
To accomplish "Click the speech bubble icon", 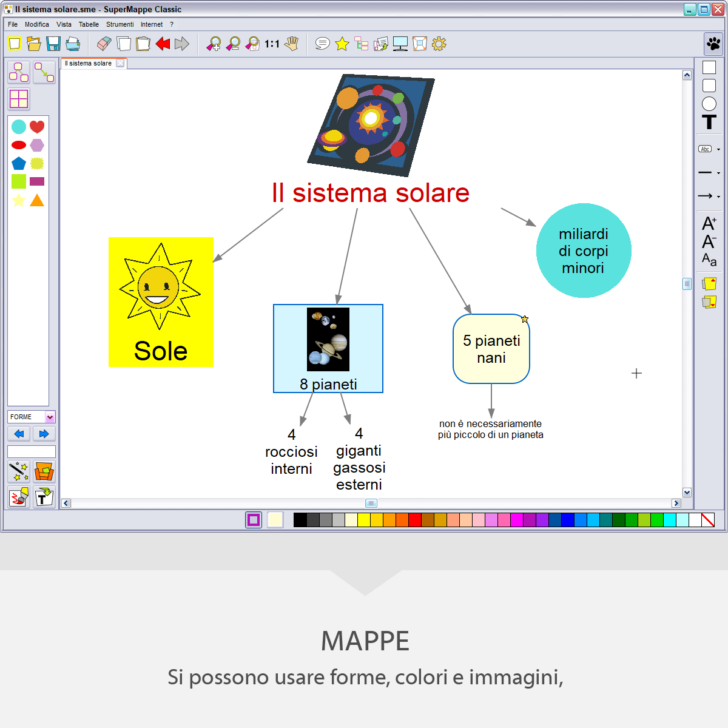I will [x=323, y=44].
